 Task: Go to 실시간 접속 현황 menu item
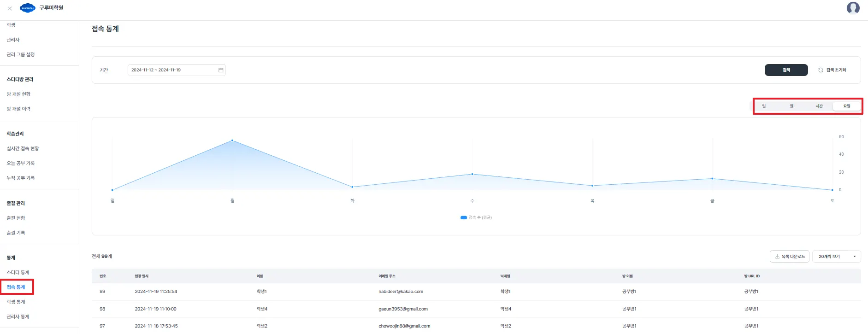coord(23,148)
